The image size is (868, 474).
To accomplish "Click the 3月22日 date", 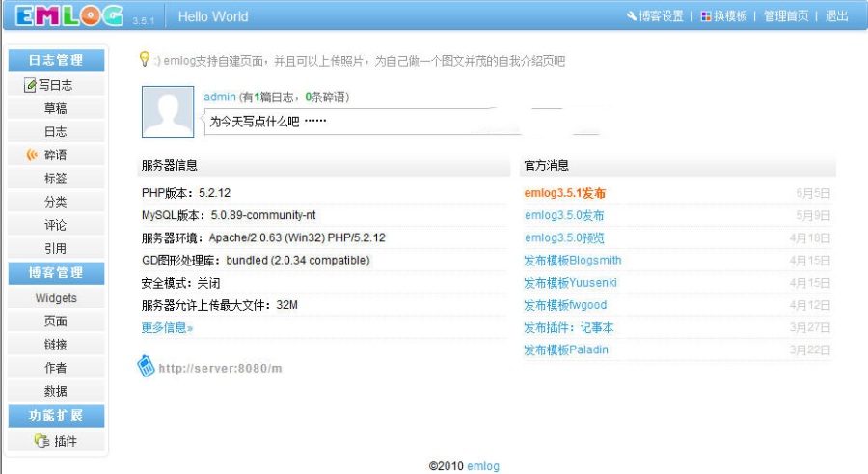I will tap(810, 349).
